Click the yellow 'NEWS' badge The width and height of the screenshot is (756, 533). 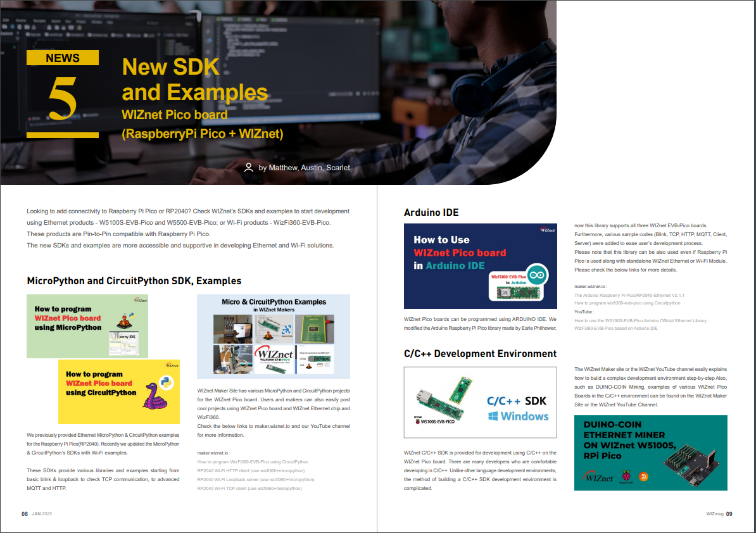(x=63, y=58)
